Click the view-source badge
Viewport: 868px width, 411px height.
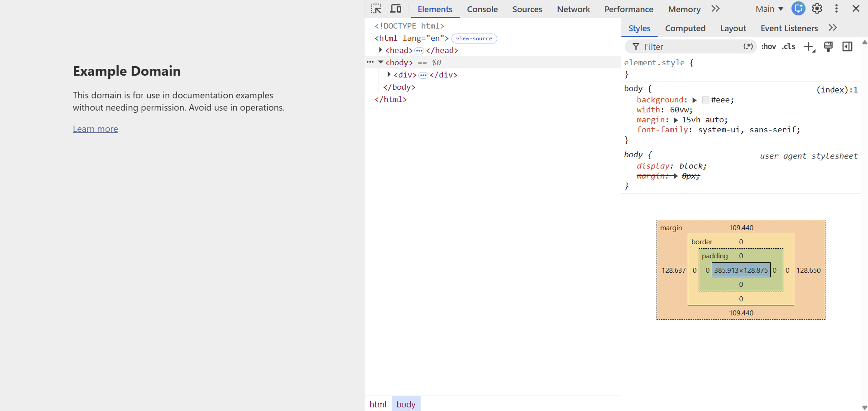(474, 39)
